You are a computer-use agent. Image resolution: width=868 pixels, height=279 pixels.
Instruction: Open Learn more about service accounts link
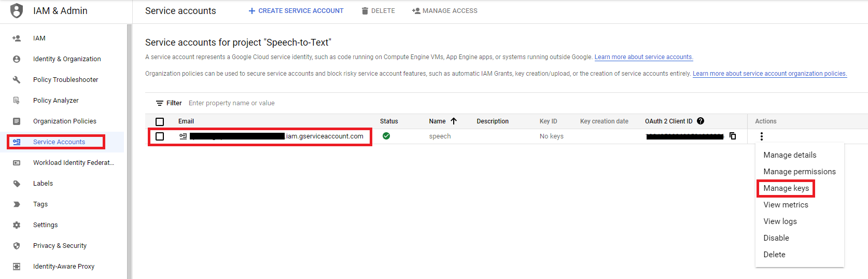coord(643,57)
